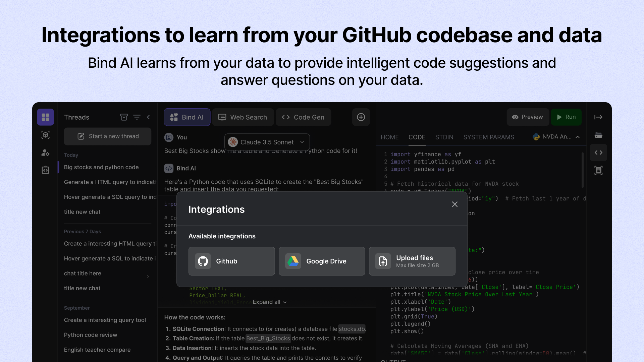Click the Upload files integration option

412,261
